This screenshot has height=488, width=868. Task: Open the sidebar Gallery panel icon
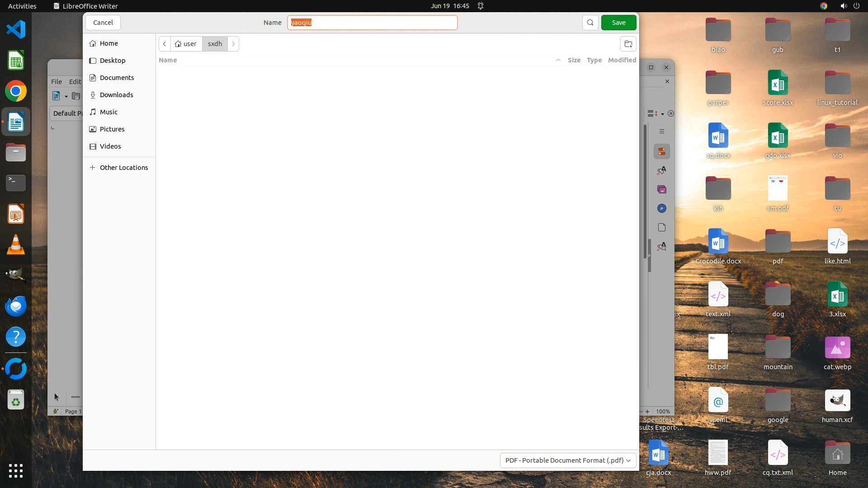click(x=662, y=189)
